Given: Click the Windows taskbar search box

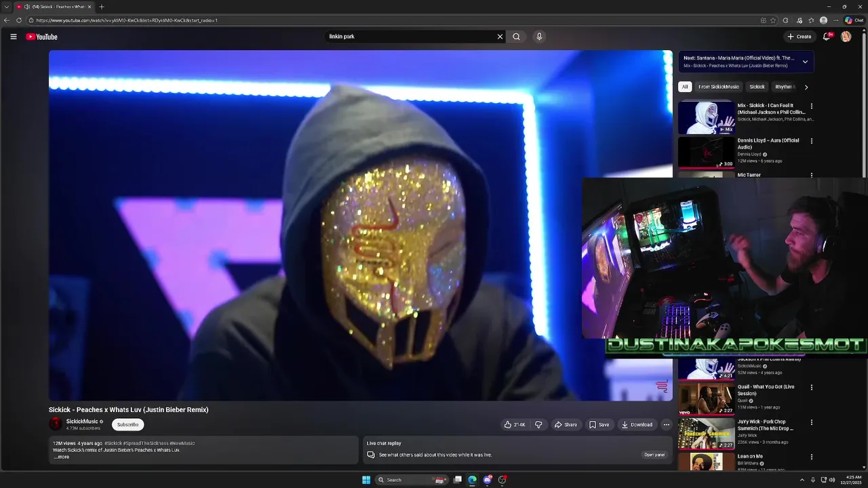Looking at the screenshot, I should pos(411,480).
